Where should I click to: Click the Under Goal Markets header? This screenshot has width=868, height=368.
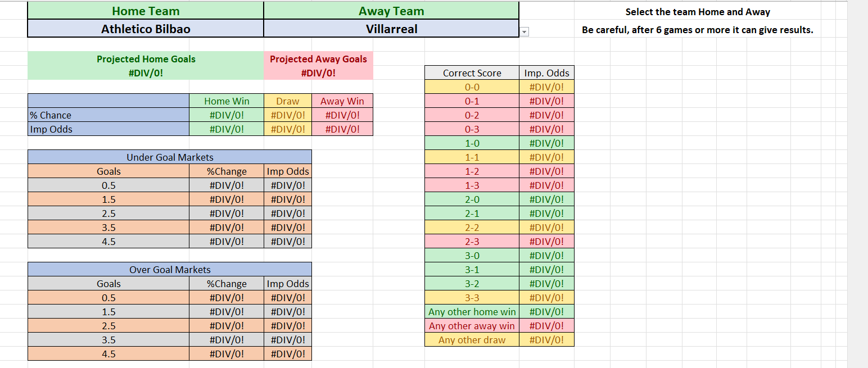pos(170,157)
